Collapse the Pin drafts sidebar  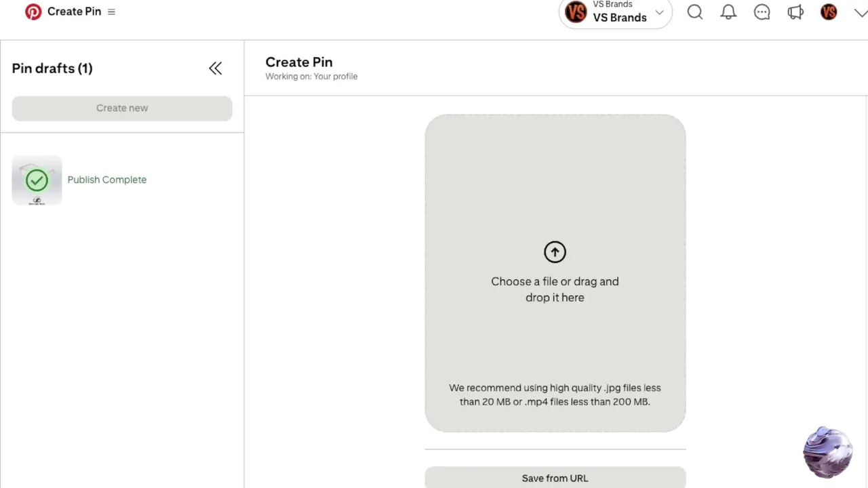click(215, 68)
